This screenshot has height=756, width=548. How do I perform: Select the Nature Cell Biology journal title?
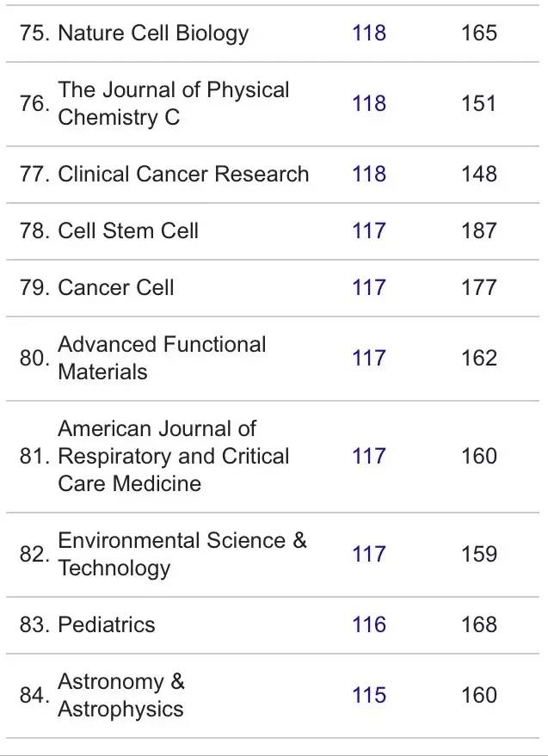coord(152,34)
